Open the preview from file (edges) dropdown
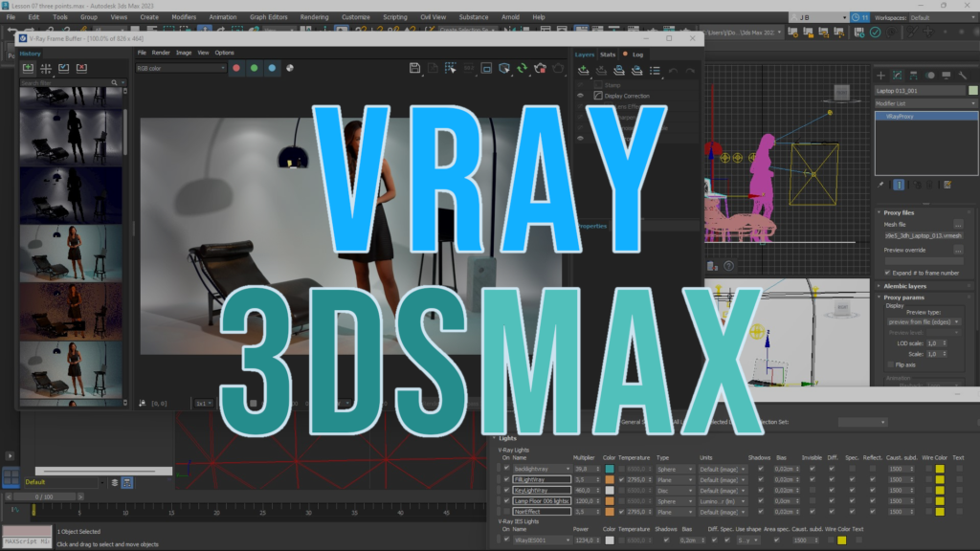Image resolution: width=980 pixels, height=551 pixels. 924,321
